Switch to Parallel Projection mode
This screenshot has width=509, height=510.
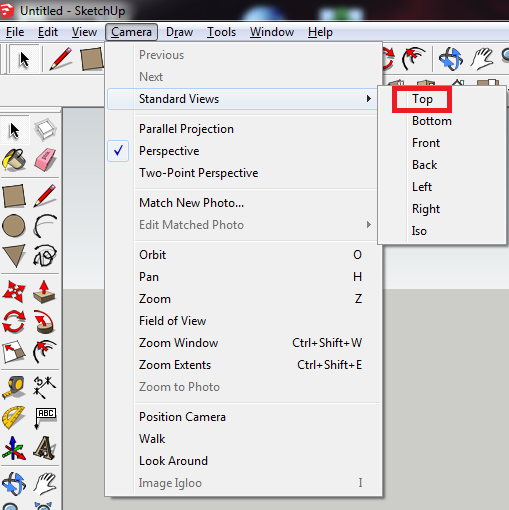pos(242,129)
